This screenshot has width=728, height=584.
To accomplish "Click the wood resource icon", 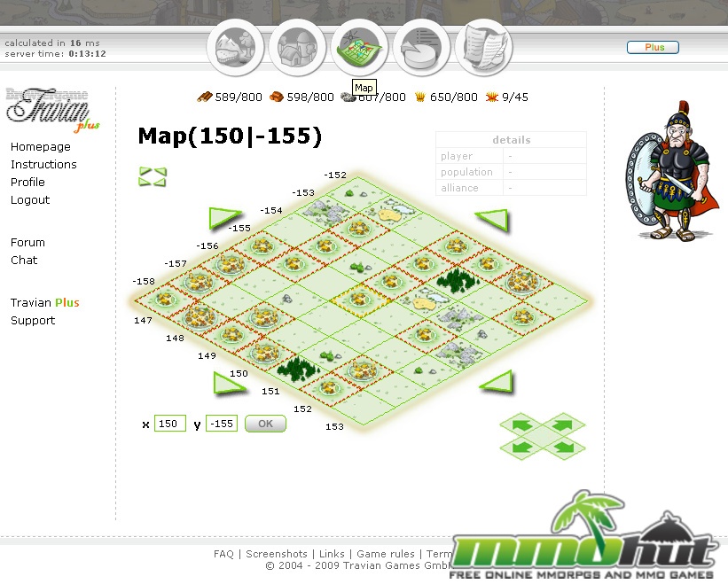I will (x=204, y=97).
